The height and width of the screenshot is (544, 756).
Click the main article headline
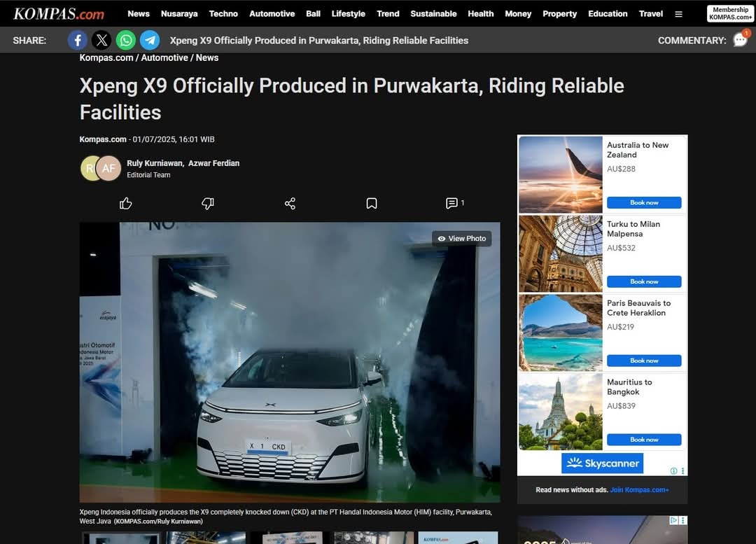coord(351,99)
